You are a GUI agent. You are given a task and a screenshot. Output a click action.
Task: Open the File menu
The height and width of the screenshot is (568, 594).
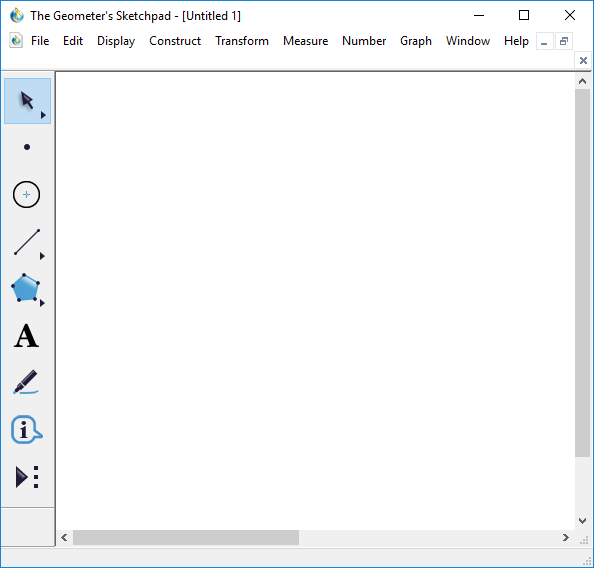[x=40, y=41]
